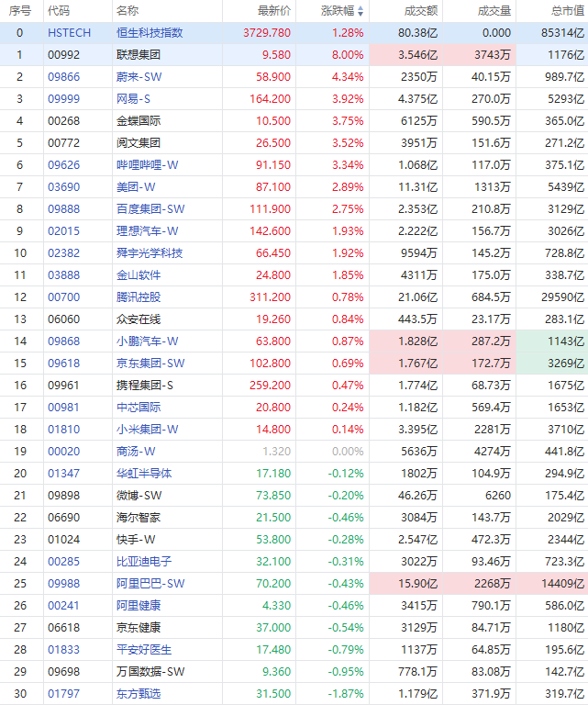Click row number 30
Screen dimensions: 588x705
(x=20, y=694)
